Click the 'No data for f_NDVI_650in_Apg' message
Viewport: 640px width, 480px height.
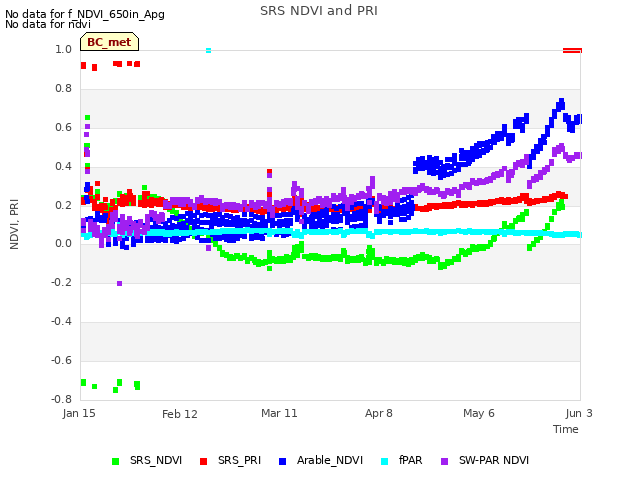[x=85, y=14]
